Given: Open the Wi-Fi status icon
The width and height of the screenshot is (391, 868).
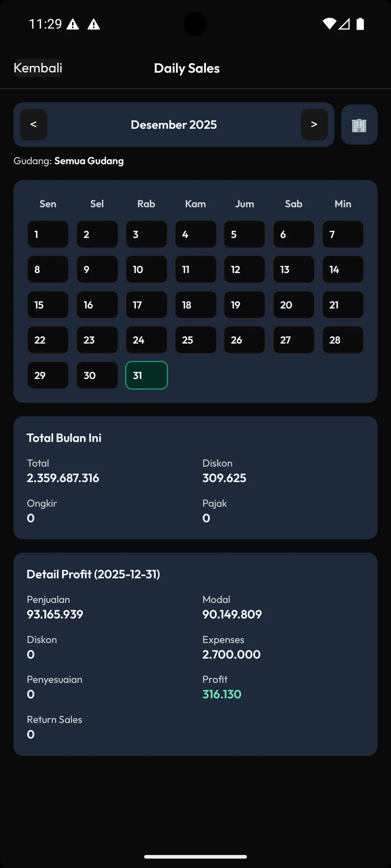Looking at the screenshot, I should [x=330, y=24].
